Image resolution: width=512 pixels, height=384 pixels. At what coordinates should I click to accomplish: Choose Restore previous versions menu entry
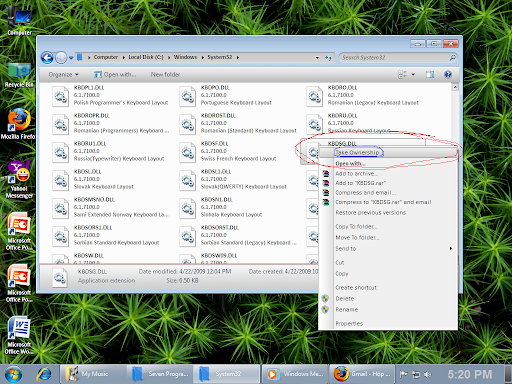[x=388, y=213]
